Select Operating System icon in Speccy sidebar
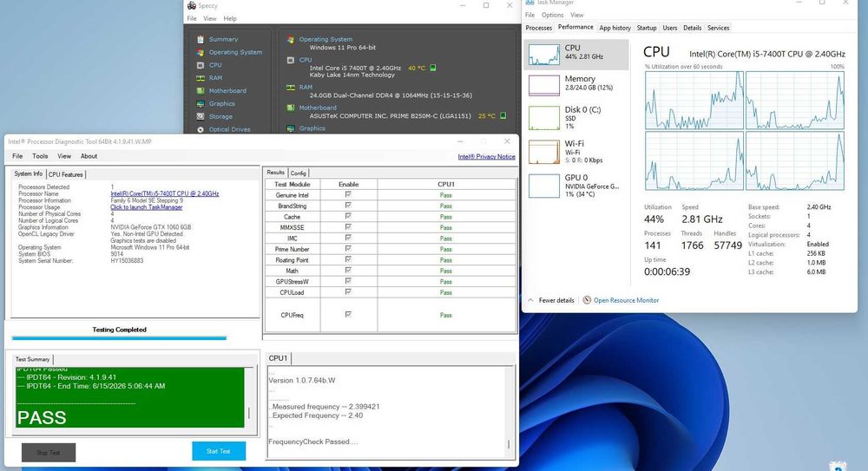The width and height of the screenshot is (868, 471). pos(201,52)
